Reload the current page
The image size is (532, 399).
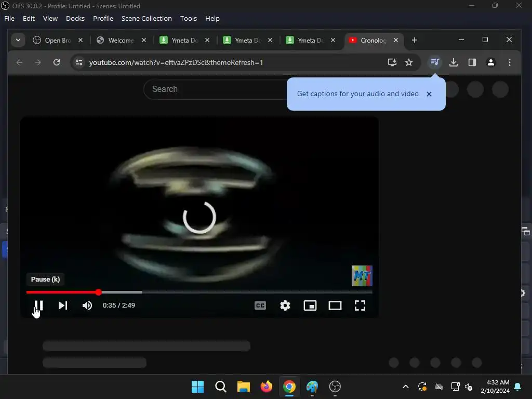pyautogui.click(x=57, y=62)
